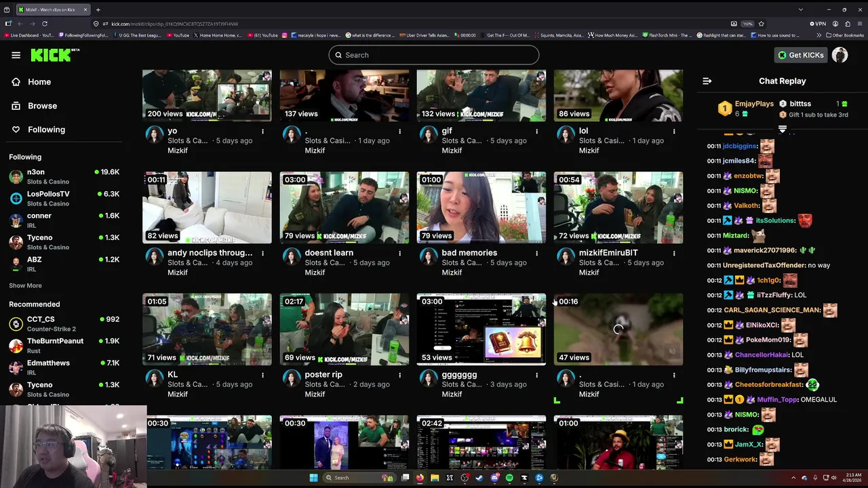Viewport: 868px width, 488px height.
Task: Open recommended channel CCT_CS
Action: (x=64, y=323)
